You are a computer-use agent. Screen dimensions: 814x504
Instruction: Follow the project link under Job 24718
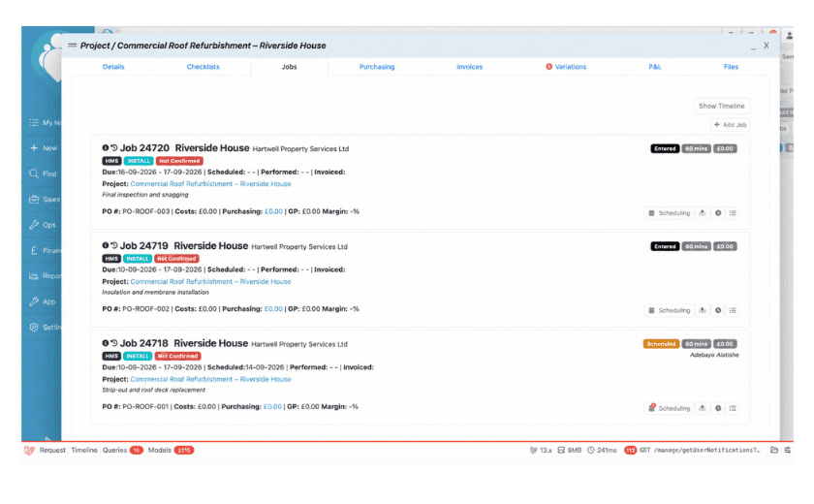pos(210,379)
